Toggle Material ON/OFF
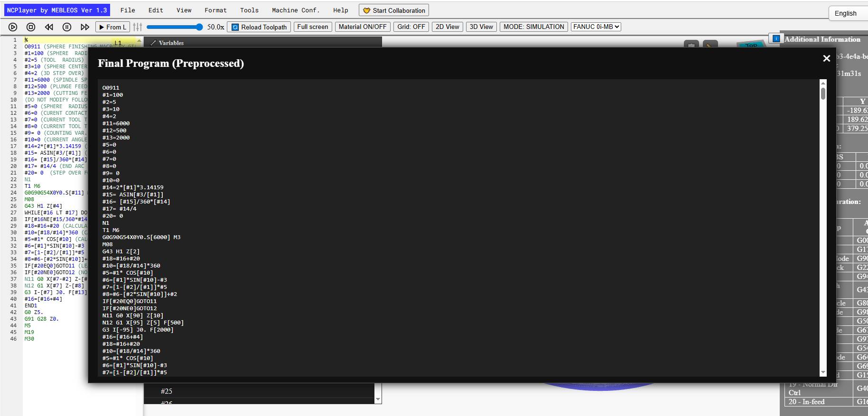 363,27
